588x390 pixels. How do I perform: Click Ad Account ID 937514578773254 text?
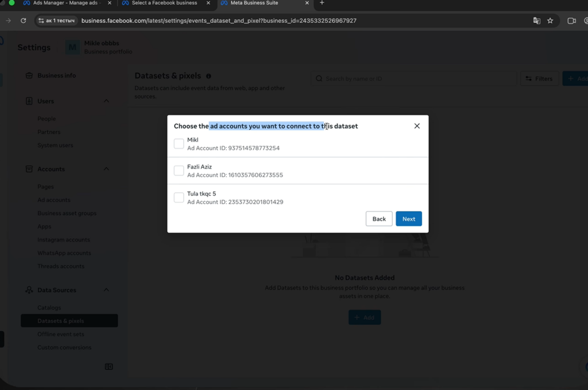233,148
